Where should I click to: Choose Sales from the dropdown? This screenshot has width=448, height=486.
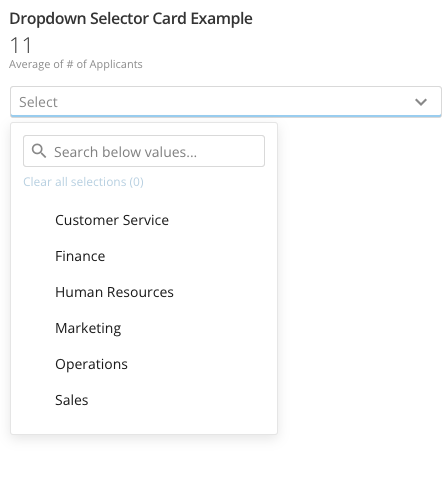coord(72,400)
